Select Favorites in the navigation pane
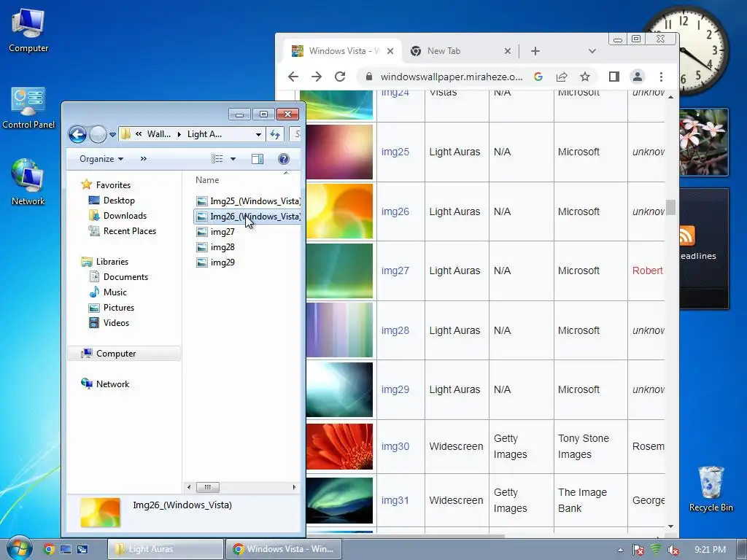Screen dimensions: 747x560 (113, 184)
